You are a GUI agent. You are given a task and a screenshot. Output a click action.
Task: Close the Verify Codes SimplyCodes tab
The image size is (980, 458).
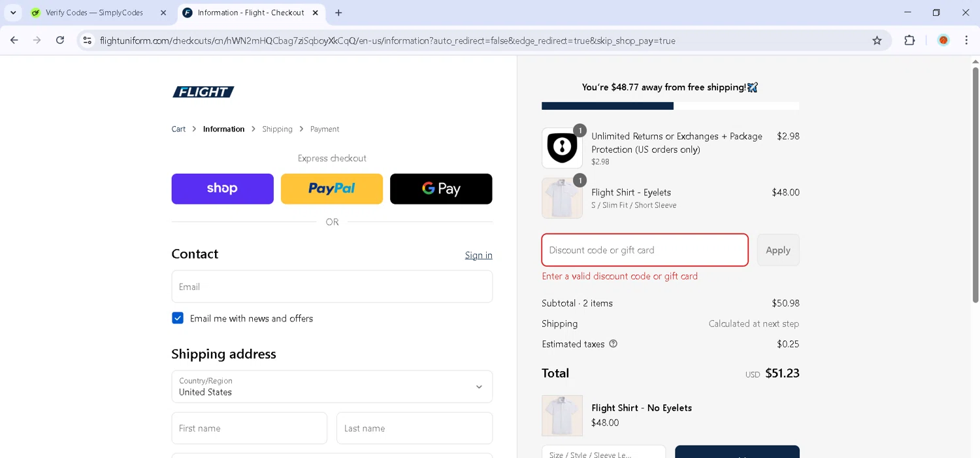click(x=163, y=12)
